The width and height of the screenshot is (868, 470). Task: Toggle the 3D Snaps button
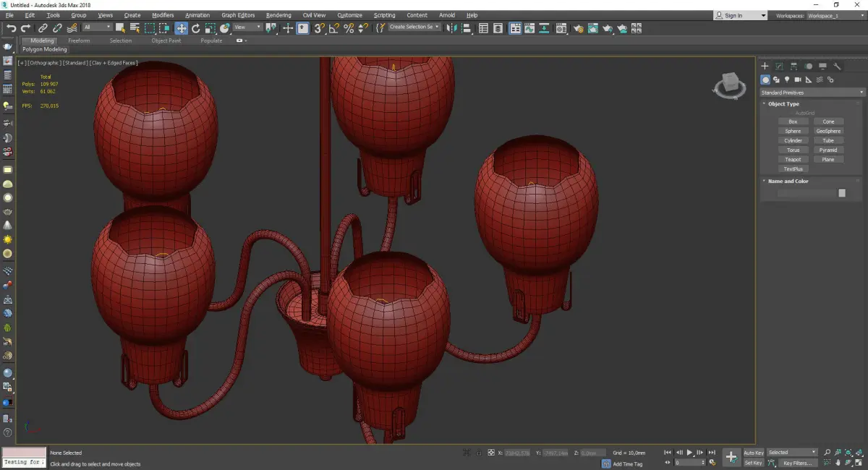click(318, 27)
